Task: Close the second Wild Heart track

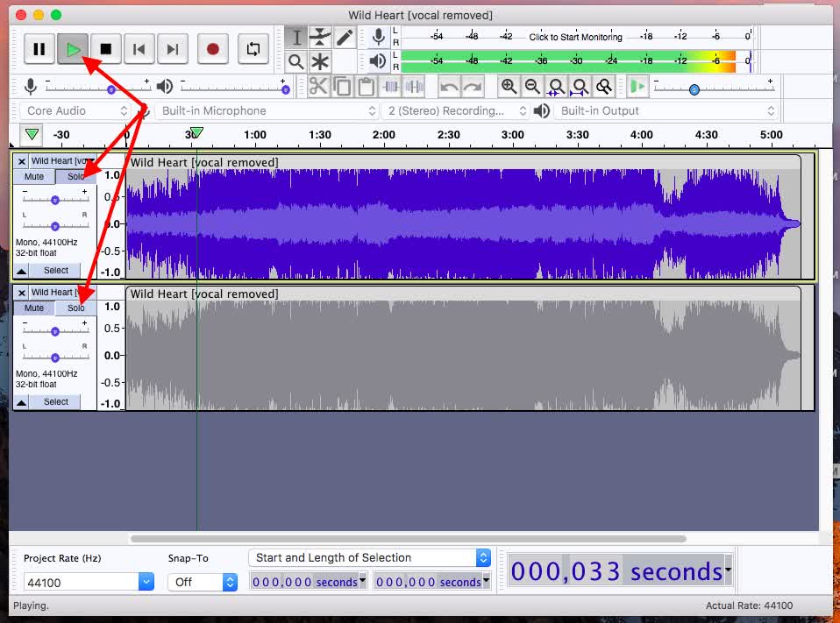Action: (21, 293)
